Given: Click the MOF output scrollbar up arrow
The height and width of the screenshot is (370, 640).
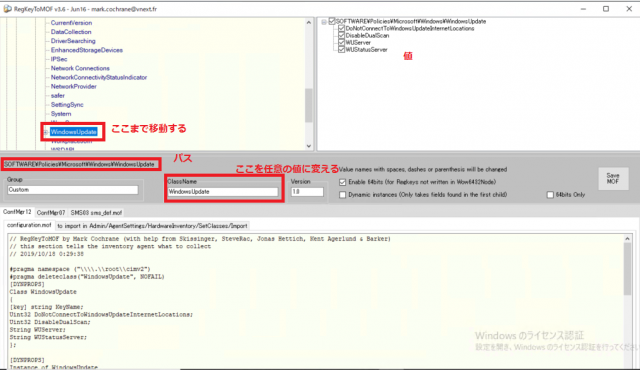Looking at the screenshot, I should pos(627,239).
